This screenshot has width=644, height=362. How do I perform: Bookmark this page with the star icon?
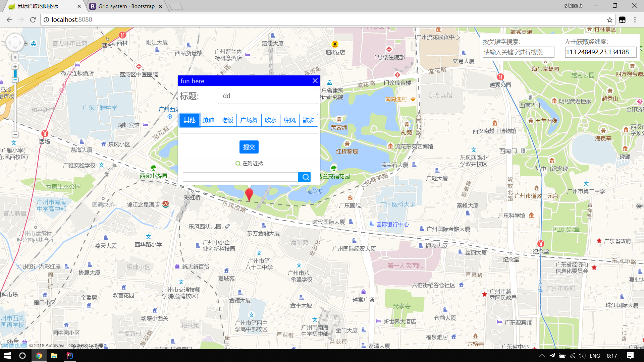(609, 20)
